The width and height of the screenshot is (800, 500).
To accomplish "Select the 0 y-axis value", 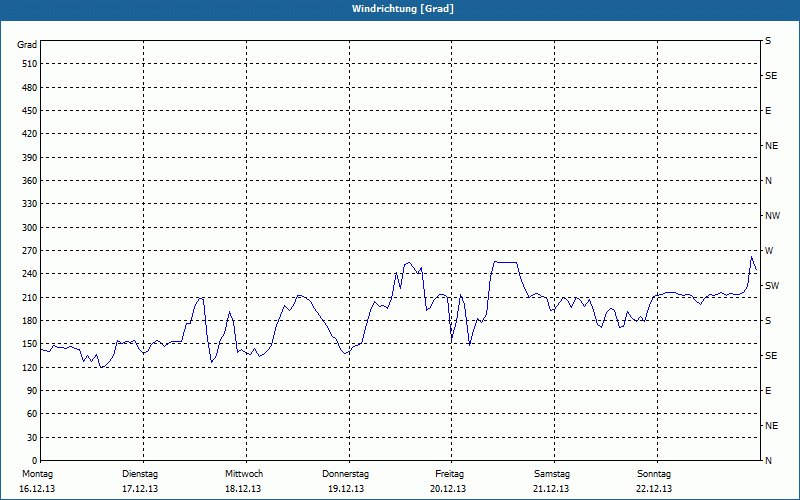I will coord(34,461).
